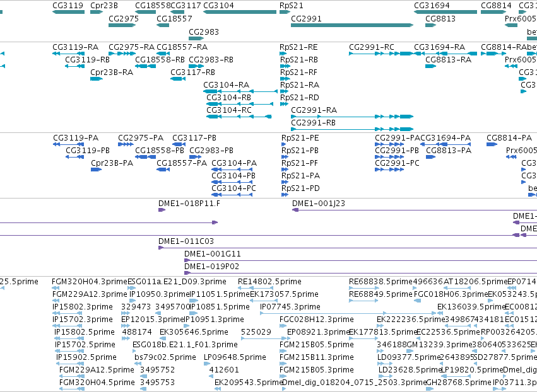Select BAC clone DME1-011C03
The width and height of the screenshot is (537, 392).
pos(348,248)
